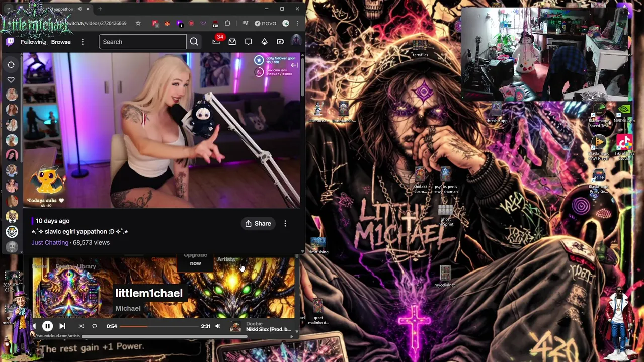Click the red record extension icon

tap(191, 23)
